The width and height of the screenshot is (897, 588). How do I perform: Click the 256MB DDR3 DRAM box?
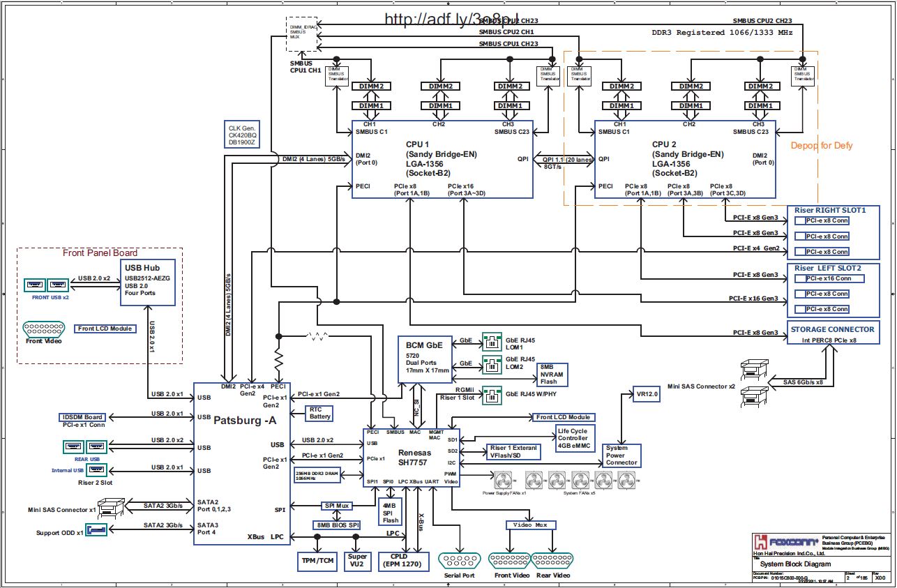[x=318, y=475]
